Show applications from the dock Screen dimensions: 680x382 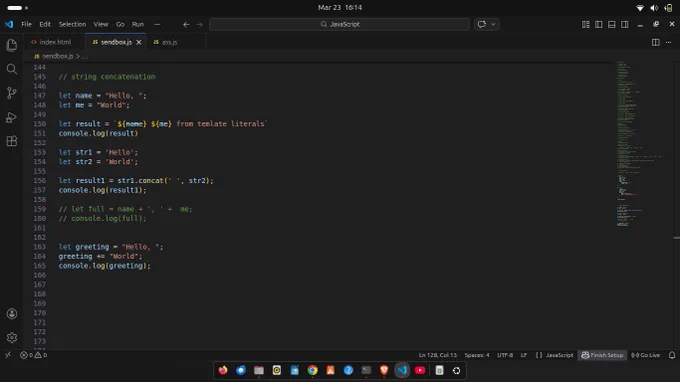(456, 370)
